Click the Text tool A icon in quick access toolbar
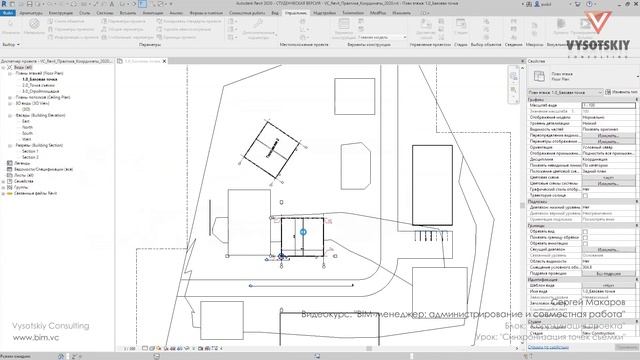The image size is (640, 360). click(112, 4)
